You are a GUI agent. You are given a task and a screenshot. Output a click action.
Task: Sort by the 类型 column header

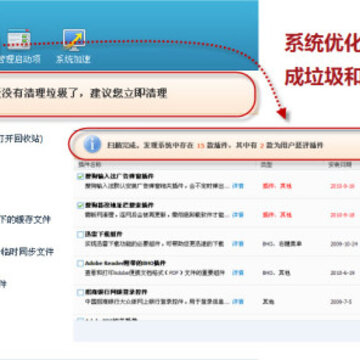(267, 165)
